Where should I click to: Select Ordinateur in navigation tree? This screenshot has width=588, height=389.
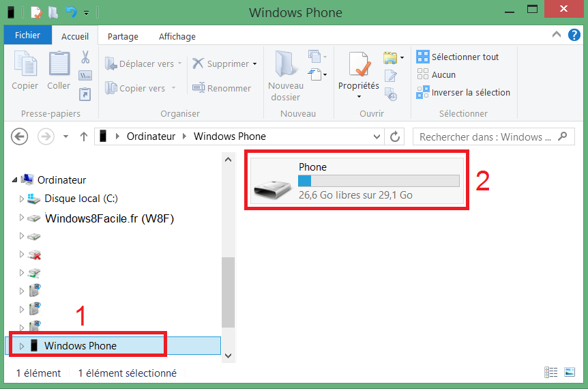(x=62, y=180)
